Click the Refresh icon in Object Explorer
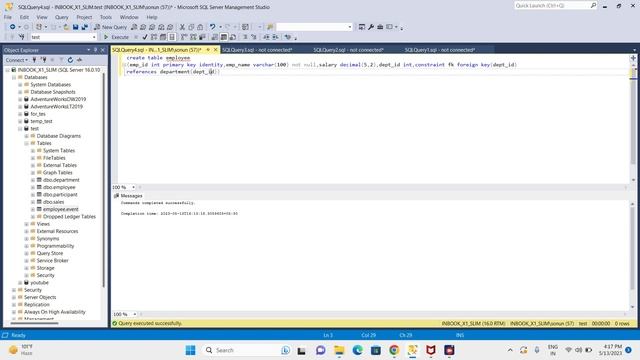 point(70,60)
